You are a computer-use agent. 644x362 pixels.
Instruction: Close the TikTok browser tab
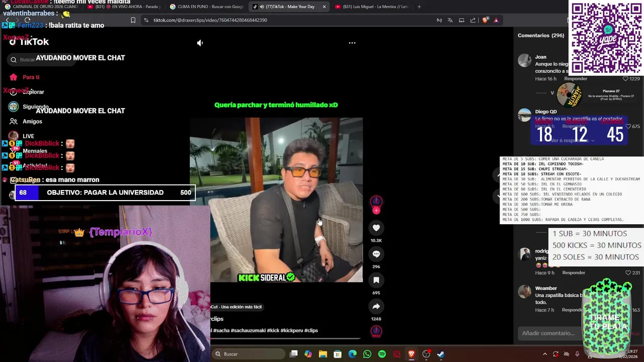pos(324,7)
